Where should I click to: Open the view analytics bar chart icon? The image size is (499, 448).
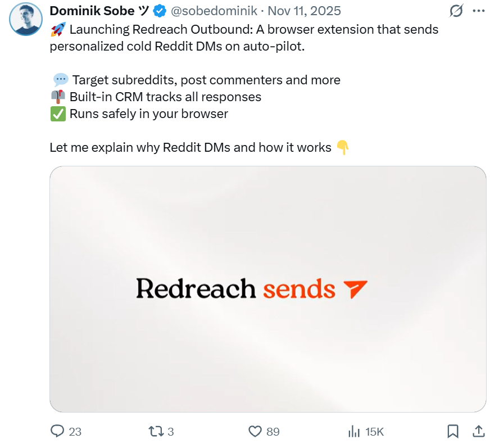[353, 432]
